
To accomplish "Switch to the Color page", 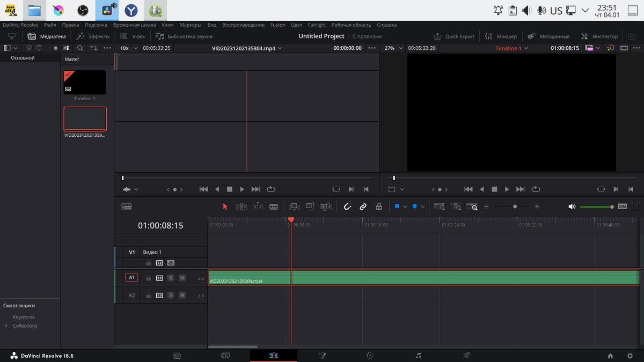I will [370, 355].
